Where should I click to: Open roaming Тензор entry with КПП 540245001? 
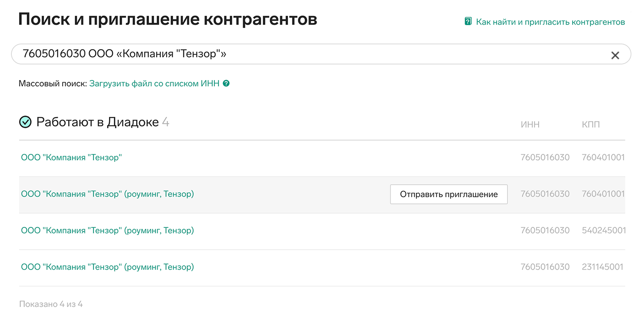108,231
